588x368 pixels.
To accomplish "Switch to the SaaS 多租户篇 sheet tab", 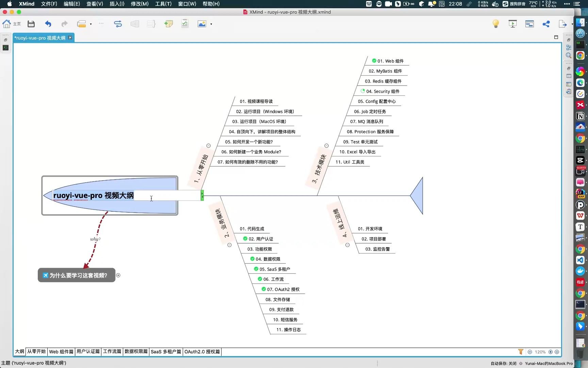I will [166, 352].
